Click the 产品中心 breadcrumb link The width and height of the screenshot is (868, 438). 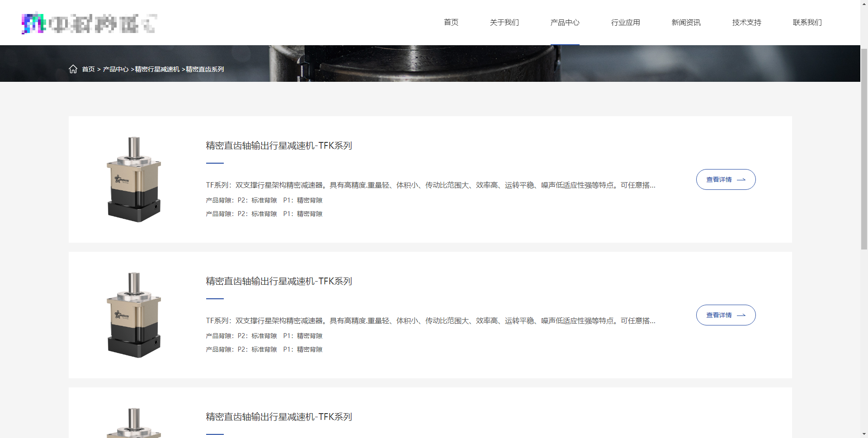[x=116, y=69]
